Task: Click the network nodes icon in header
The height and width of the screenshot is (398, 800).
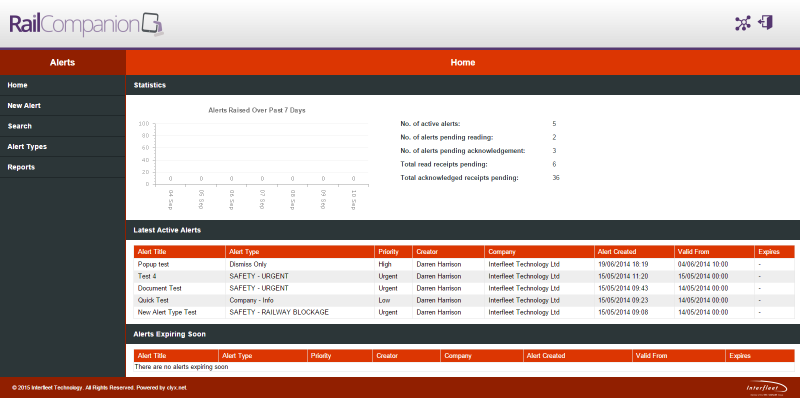Action: pyautogui.click(x=743, y=23)
